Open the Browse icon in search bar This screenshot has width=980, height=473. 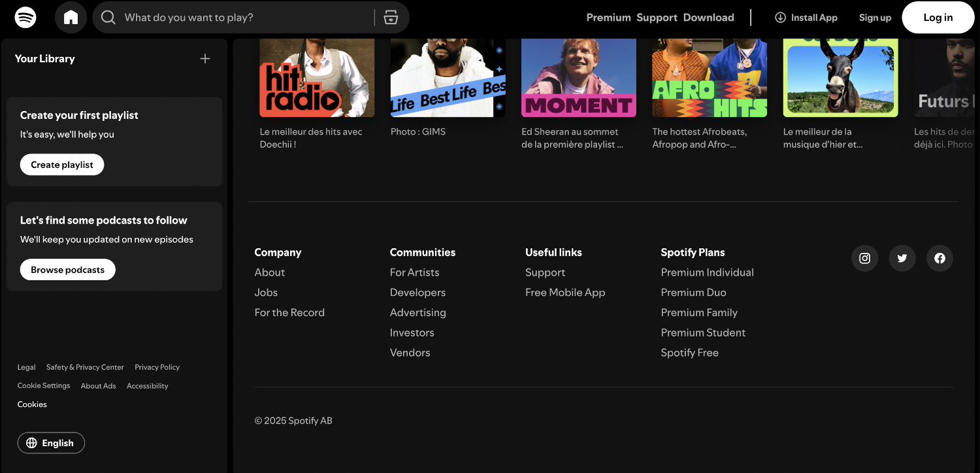(x=391, y=18)
